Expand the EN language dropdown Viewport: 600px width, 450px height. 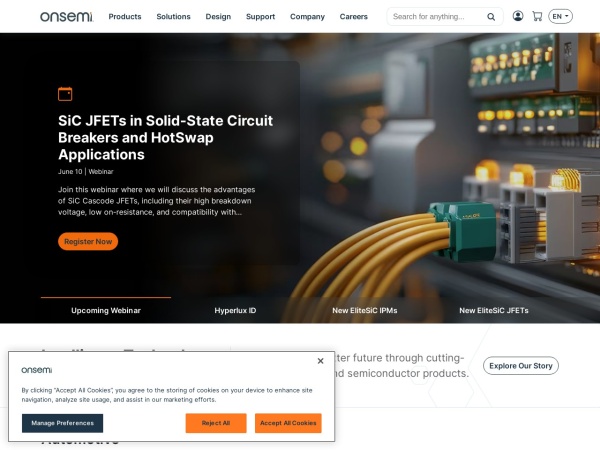point(560,16)
